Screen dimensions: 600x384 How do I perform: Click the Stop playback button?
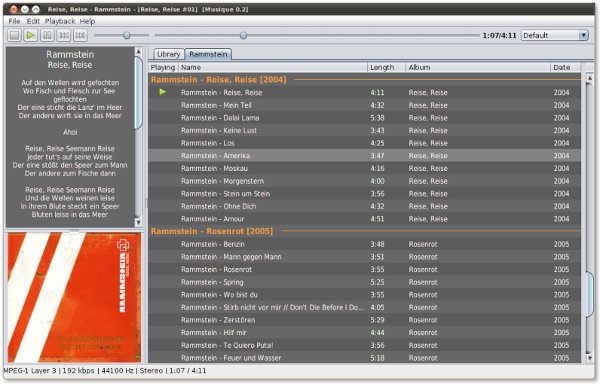point(15,36)
